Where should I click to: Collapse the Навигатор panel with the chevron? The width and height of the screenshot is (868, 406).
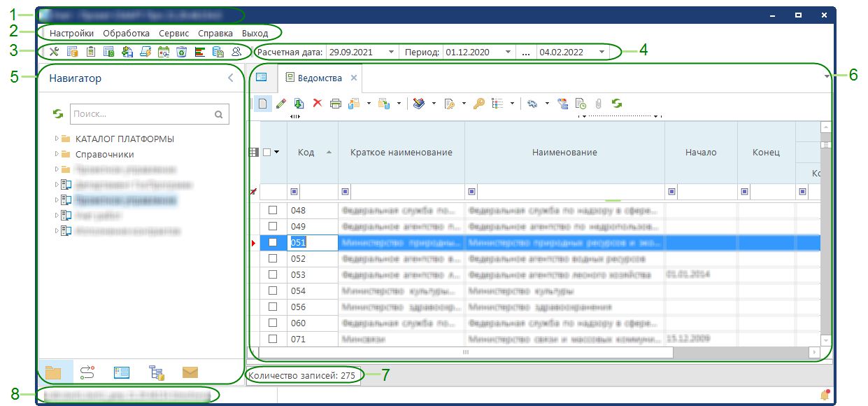point(231,78)
